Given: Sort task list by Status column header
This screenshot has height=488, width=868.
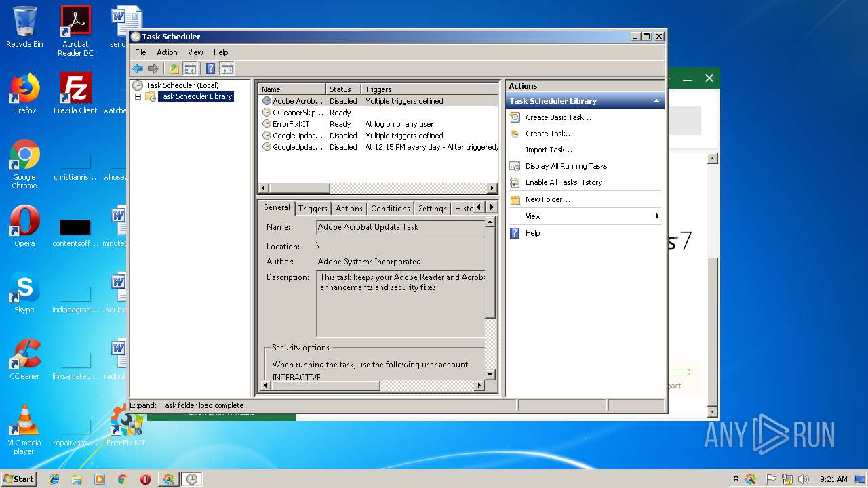Looking at the screenshot, I should point(344,89).
